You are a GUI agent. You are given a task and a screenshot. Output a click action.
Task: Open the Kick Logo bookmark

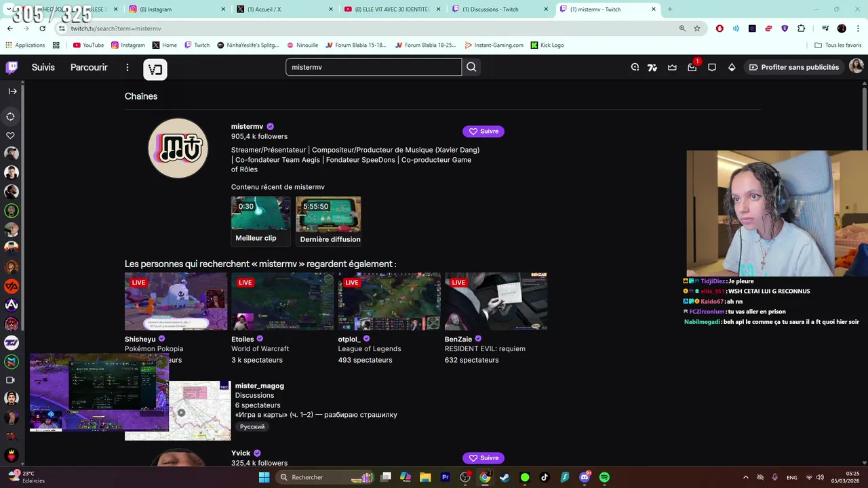click(x=547, y=45)
